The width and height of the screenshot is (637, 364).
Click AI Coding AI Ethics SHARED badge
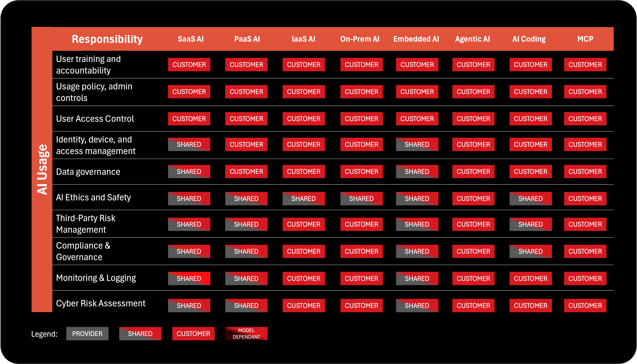point(530,199)
